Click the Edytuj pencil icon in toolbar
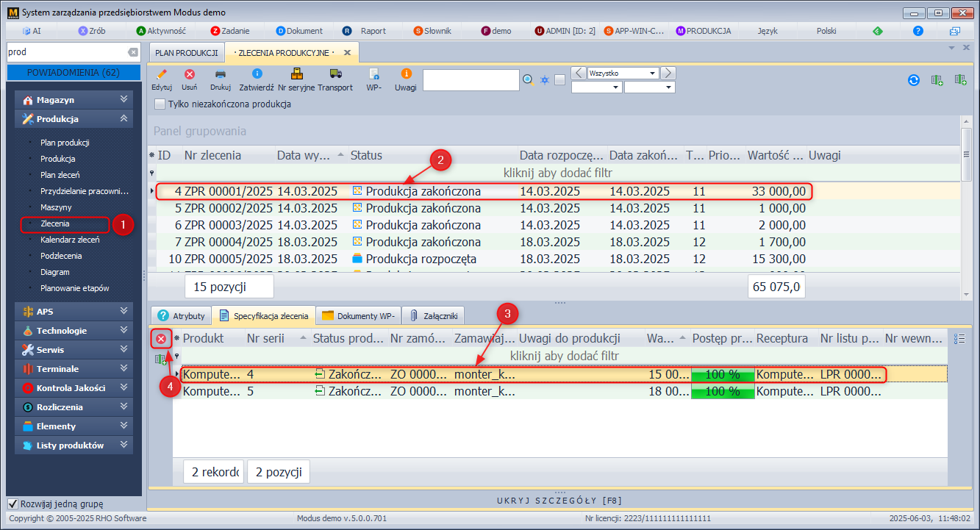Image resolution: width=980 pixels, height=530 pixels. 161,75
